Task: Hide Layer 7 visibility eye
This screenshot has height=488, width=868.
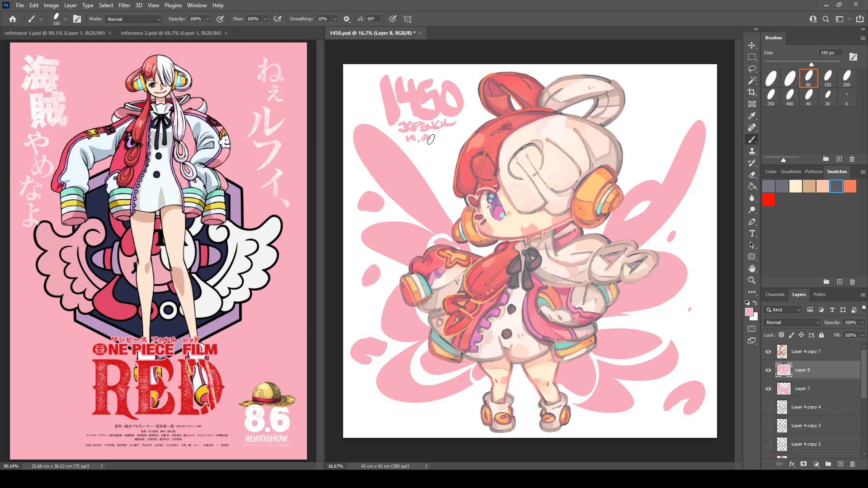Action: [x=768, y=389]
